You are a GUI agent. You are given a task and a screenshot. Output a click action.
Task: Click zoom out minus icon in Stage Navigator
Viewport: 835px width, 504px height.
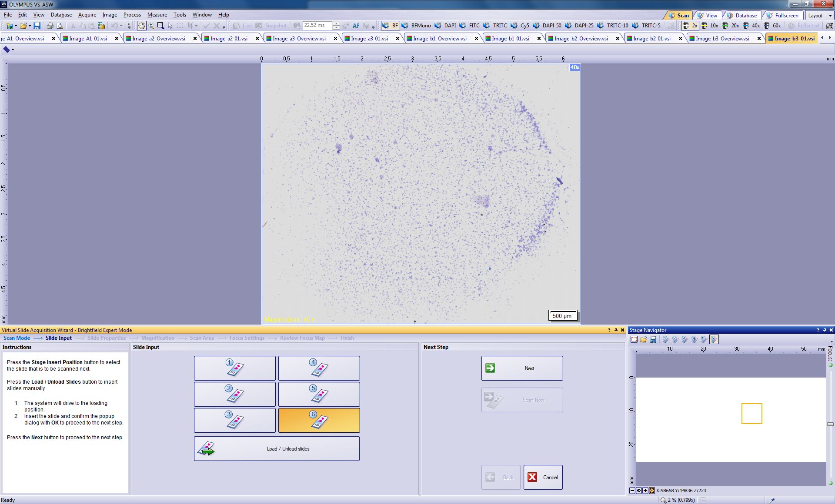point(632,491)
